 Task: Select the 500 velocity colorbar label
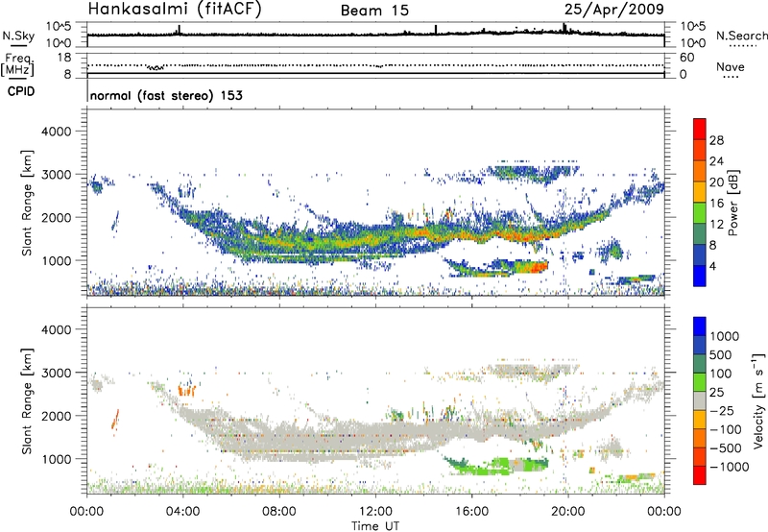[721, 355]
